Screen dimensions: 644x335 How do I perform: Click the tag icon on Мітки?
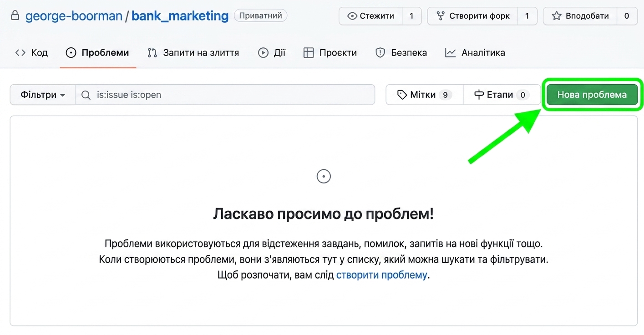click(x=402, y=95)
